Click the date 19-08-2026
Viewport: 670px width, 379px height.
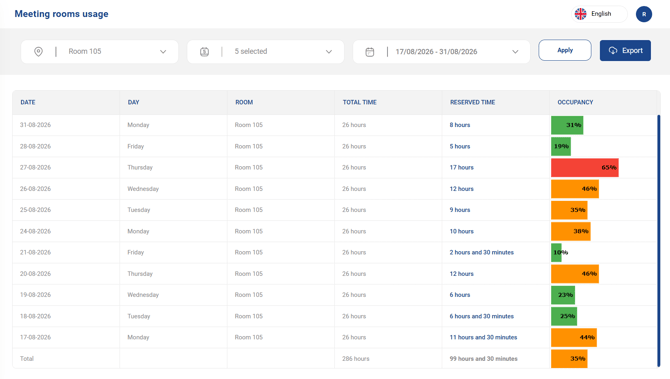(35, 295)
